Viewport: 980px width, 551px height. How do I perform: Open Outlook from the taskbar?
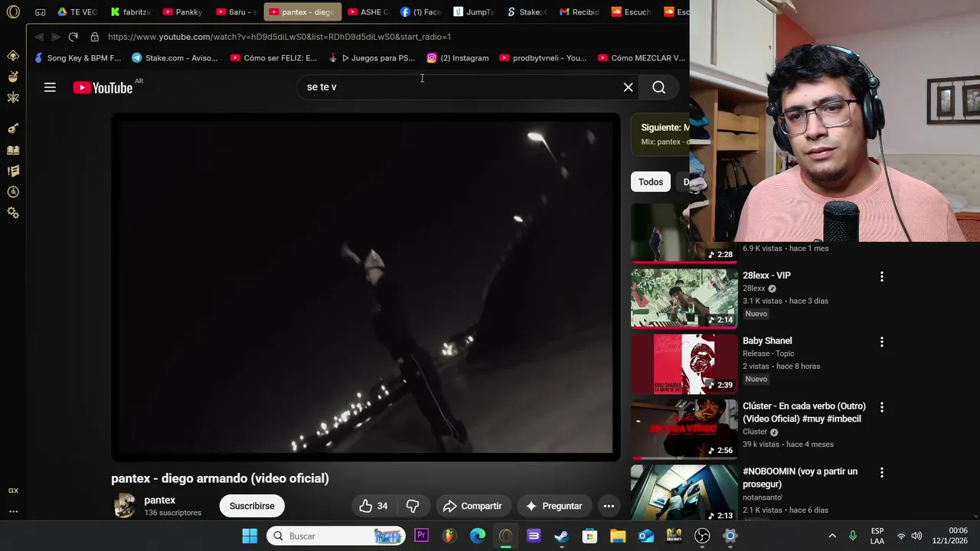(646, 536)
